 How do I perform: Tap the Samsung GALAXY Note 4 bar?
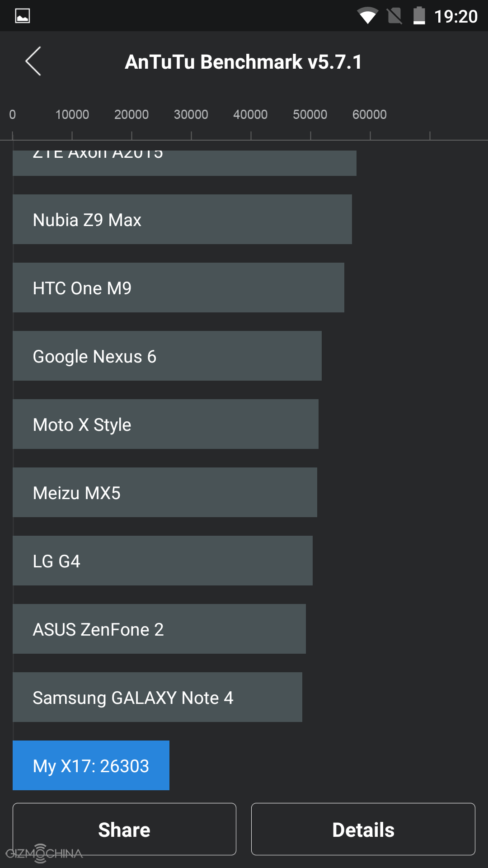(157, 697)
